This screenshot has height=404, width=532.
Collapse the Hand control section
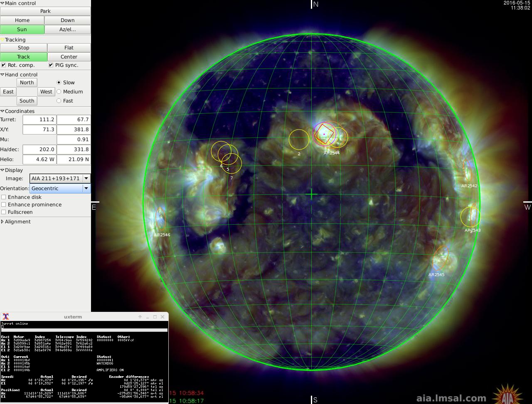(x=2, y=75)
